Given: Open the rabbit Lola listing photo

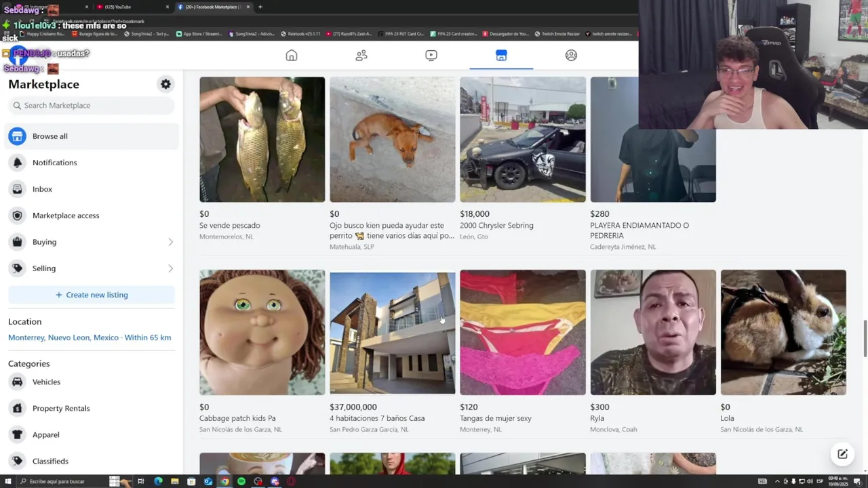Looking at the screenshot, I should coord(783,332).
